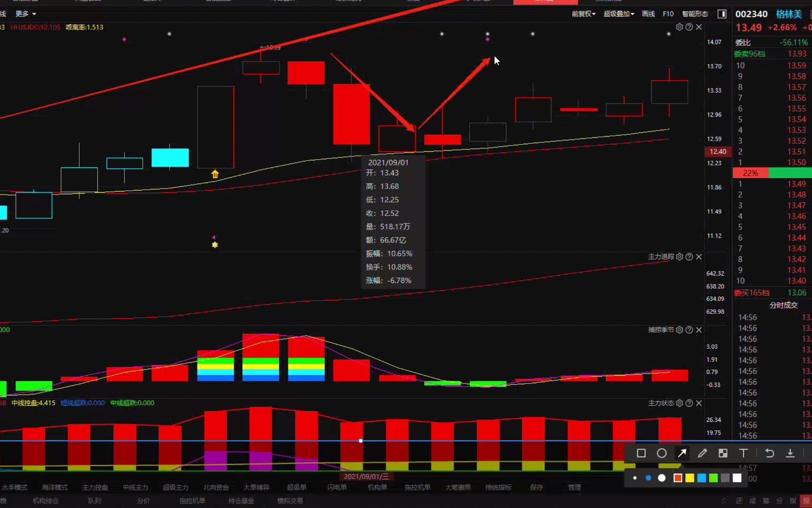The image size is (812, 508).
Task: Select the pencil freehand tool
Action: coord(702,453)
